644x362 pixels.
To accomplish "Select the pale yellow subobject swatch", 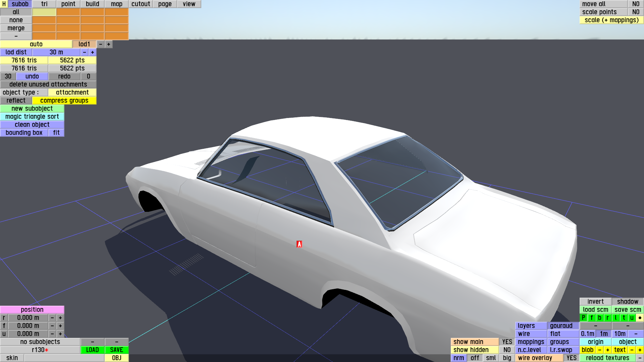I will 44,12.
